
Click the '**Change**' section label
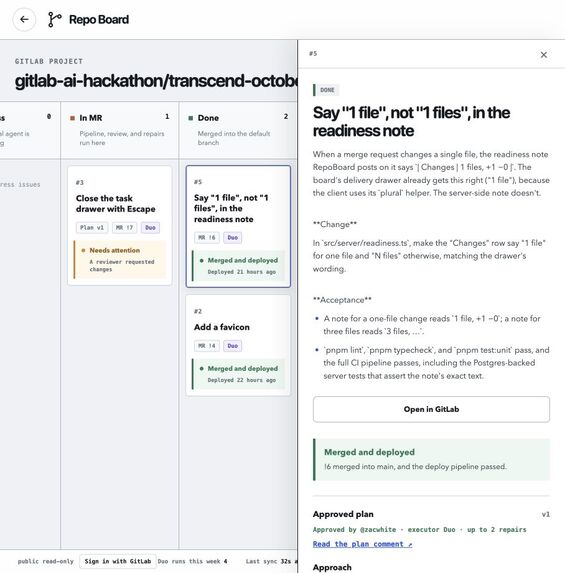[x=334, y=224]
